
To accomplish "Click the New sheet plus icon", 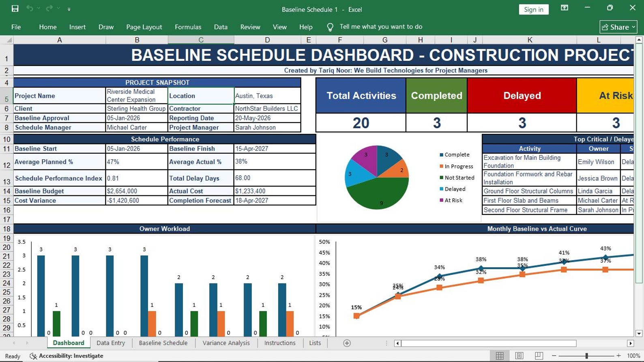I will pos(347,343).
